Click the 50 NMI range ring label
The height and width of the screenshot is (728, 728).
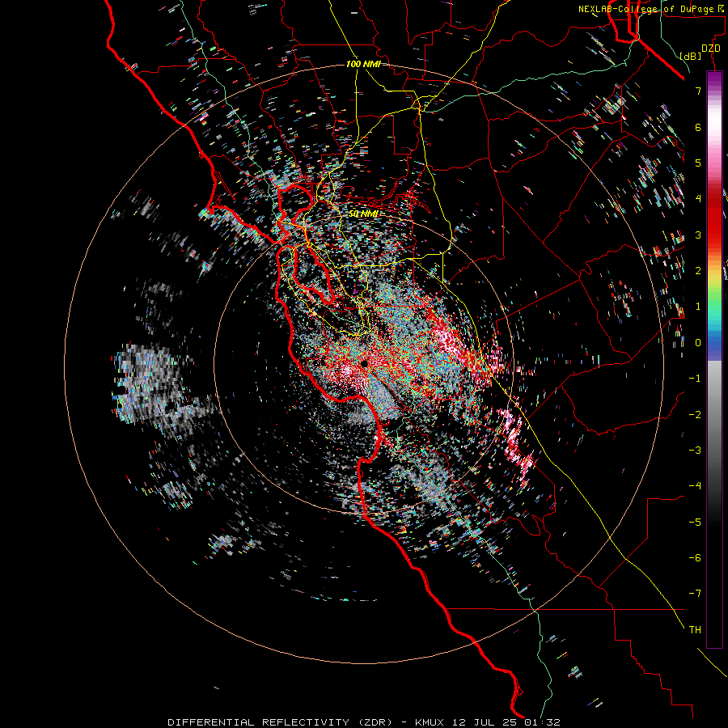click(x=363, y=214)
